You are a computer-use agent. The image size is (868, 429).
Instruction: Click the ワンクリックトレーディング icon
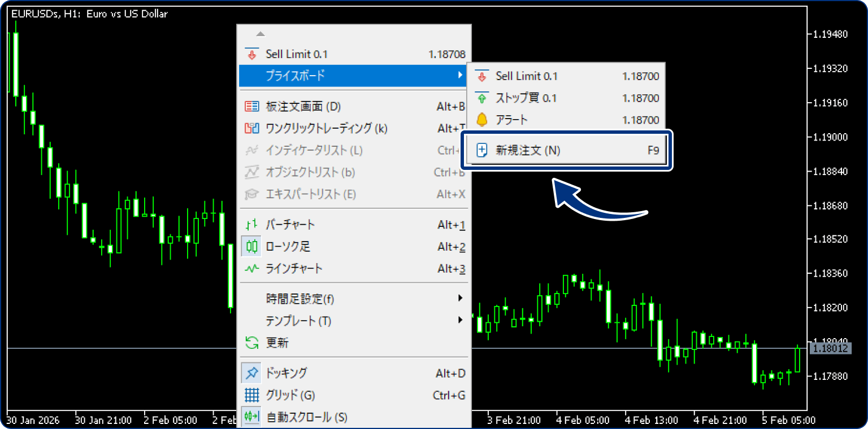252,128
